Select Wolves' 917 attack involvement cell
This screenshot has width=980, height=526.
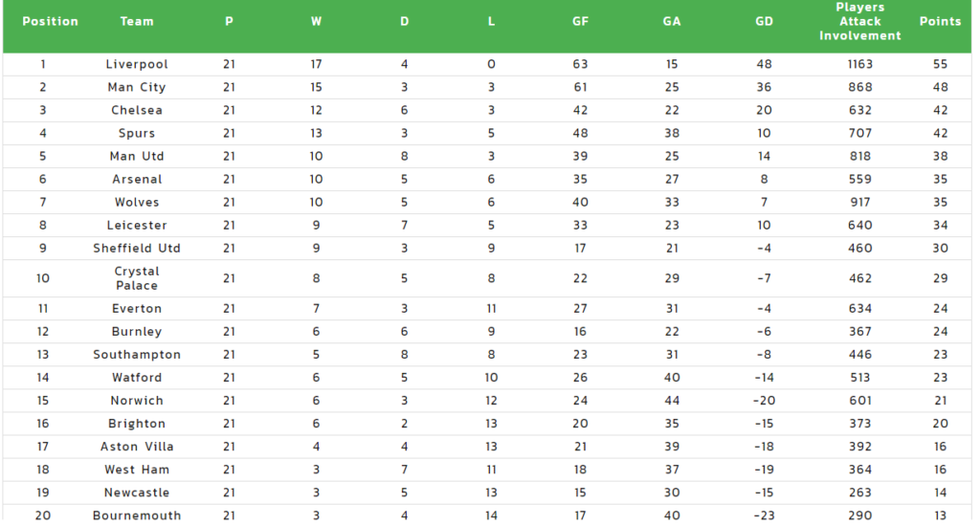[x=860, y=203]
